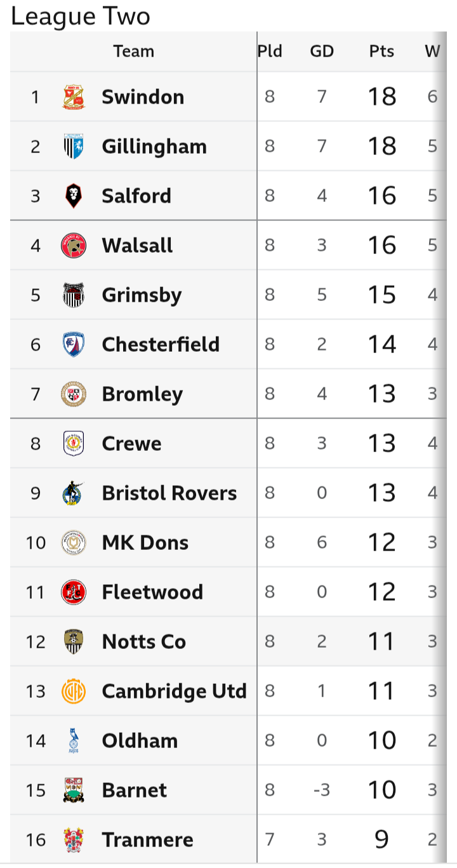Click the GD column header
Screen dimensions: 457x868
[322, 51]
